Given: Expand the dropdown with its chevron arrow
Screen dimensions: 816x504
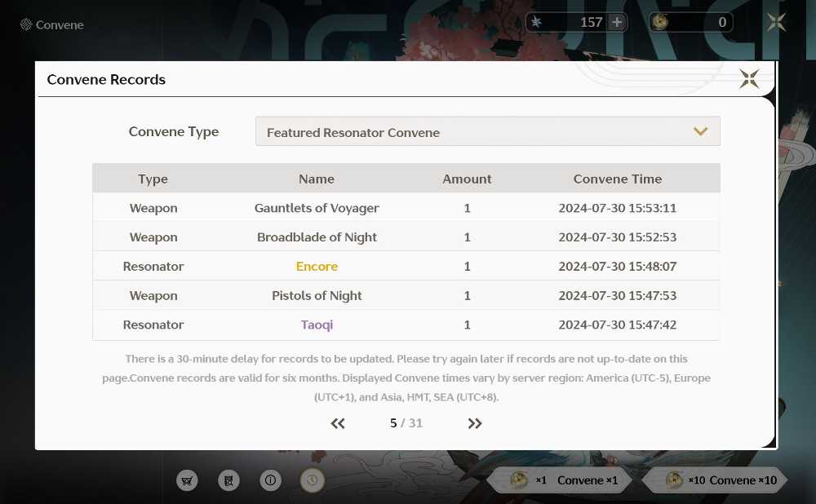Looking at the screenshot, I should pyautogui.click(x=700, y=131).
